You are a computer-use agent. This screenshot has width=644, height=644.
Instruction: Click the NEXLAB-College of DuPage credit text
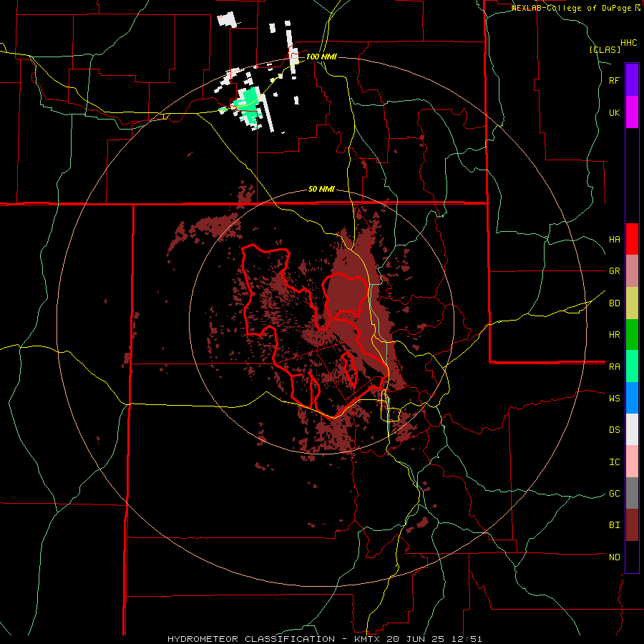[x=571, y=8]
